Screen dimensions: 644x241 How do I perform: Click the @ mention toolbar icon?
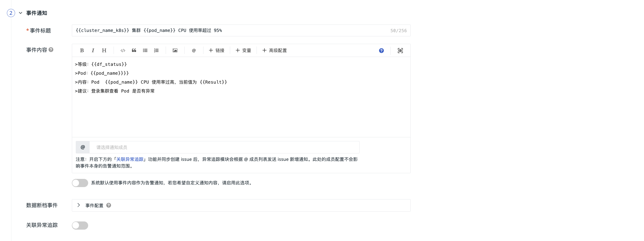tap(194, 50)
